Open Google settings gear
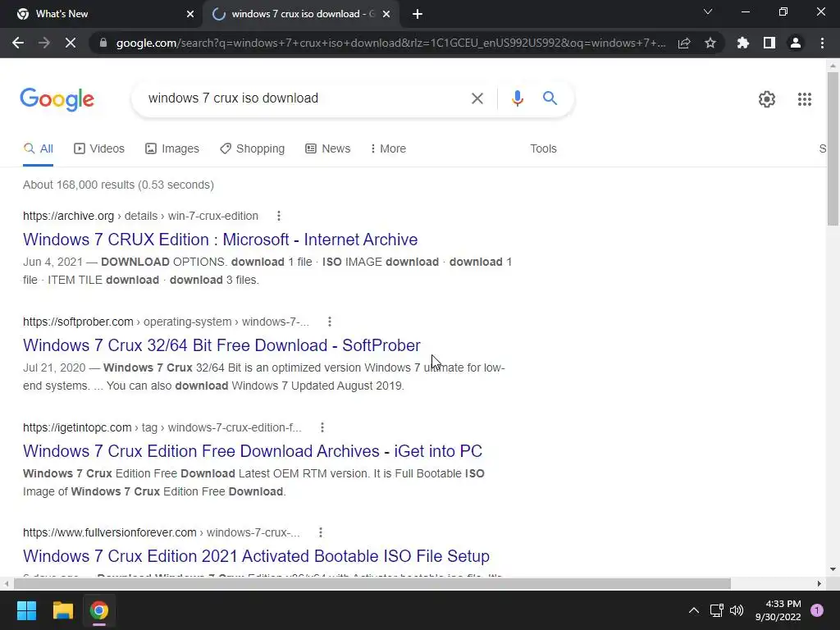This screenshot has height=630, width=840. [767, 99]
